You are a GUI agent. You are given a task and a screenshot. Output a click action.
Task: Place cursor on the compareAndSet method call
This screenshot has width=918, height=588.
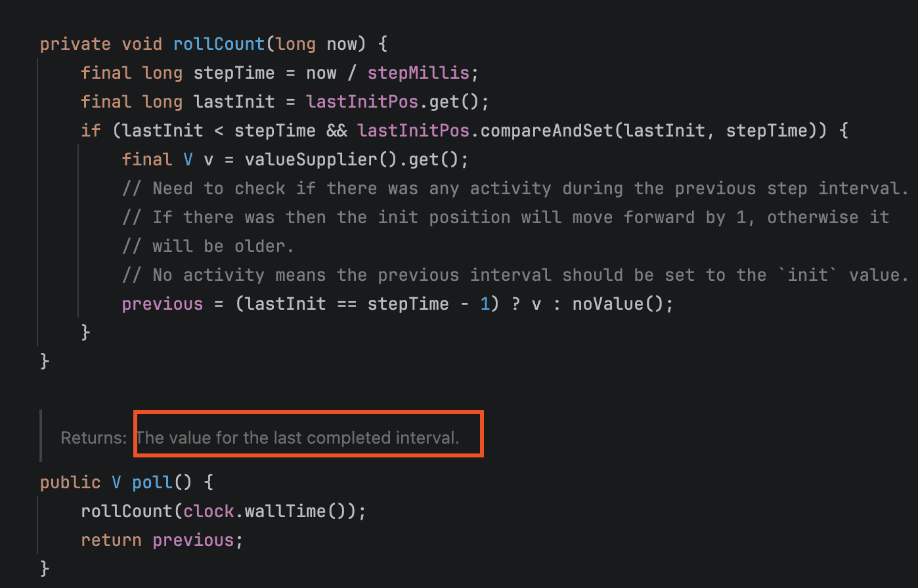click(x=546, y=131)
